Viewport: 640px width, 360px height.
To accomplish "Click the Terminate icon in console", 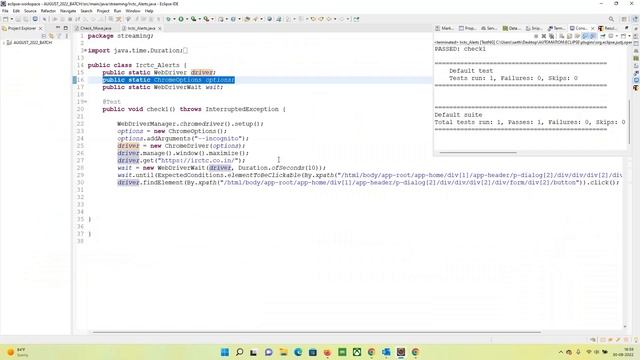I will (x=536, y=36).
